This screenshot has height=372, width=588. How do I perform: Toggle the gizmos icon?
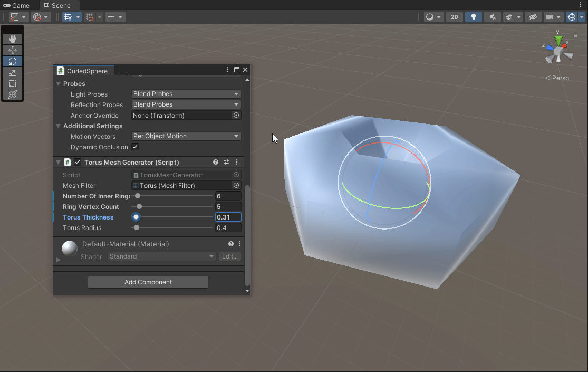pyautogui.click(x=572, y=17)
